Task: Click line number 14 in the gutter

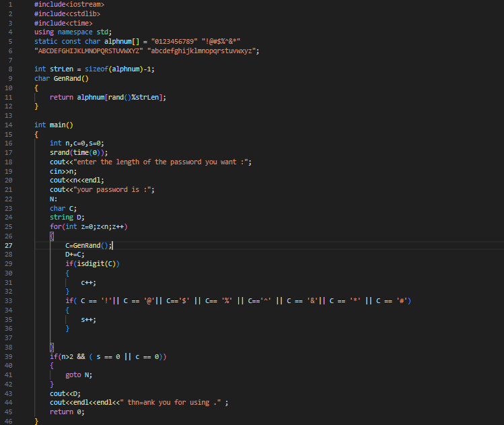Action: (9, 125)
